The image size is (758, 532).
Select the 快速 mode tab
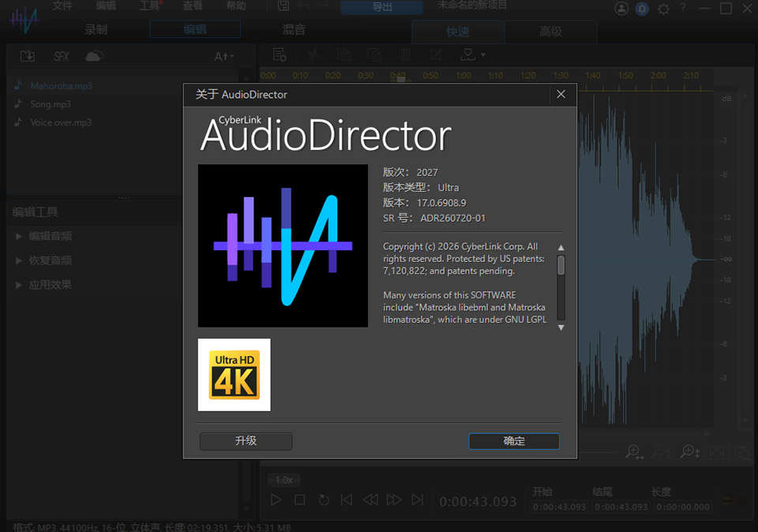458,32
